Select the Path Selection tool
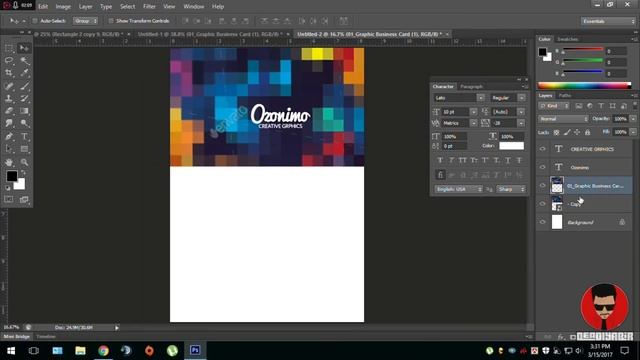Image resolution: width=640 pixels, height=360 pixels. click(9, 149)
